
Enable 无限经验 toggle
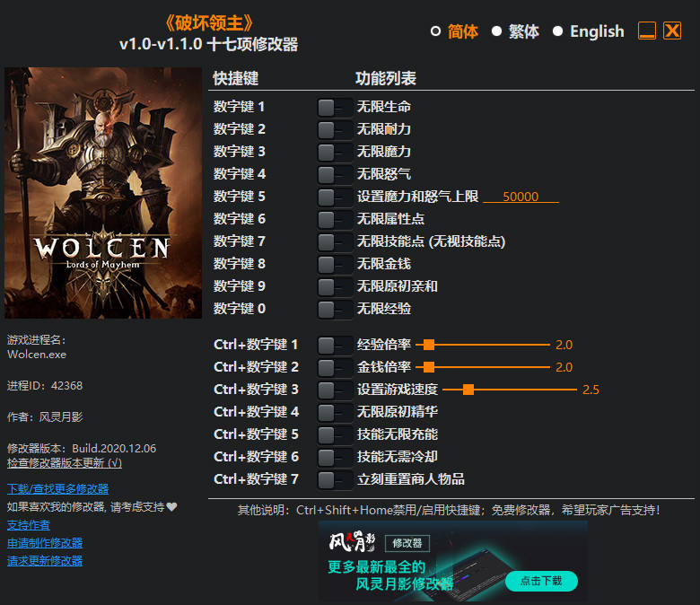point(334,309)
